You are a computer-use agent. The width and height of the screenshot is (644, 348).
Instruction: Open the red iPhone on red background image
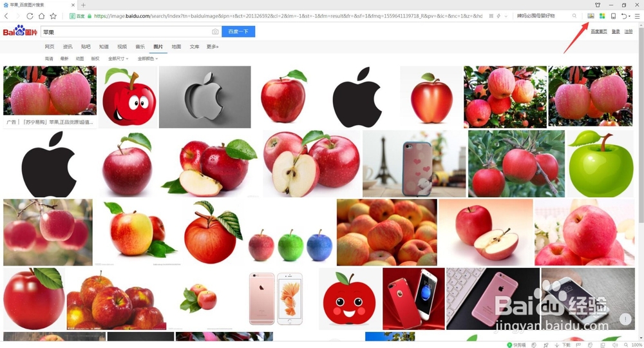click(413, 298)
